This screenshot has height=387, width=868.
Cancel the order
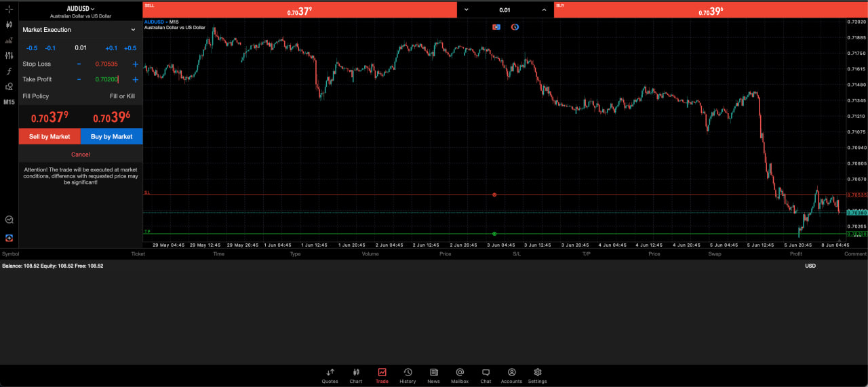81,155
